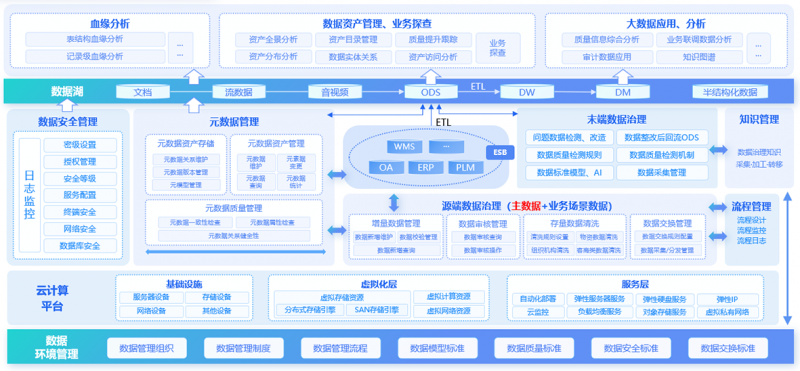Click the 流程设计 text
The width and height of the screenshot is (800, 371).
[751, 220]
